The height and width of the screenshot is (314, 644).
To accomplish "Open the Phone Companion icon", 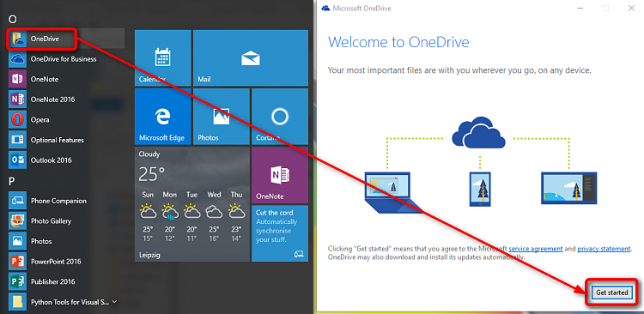I will click(18, 201).
